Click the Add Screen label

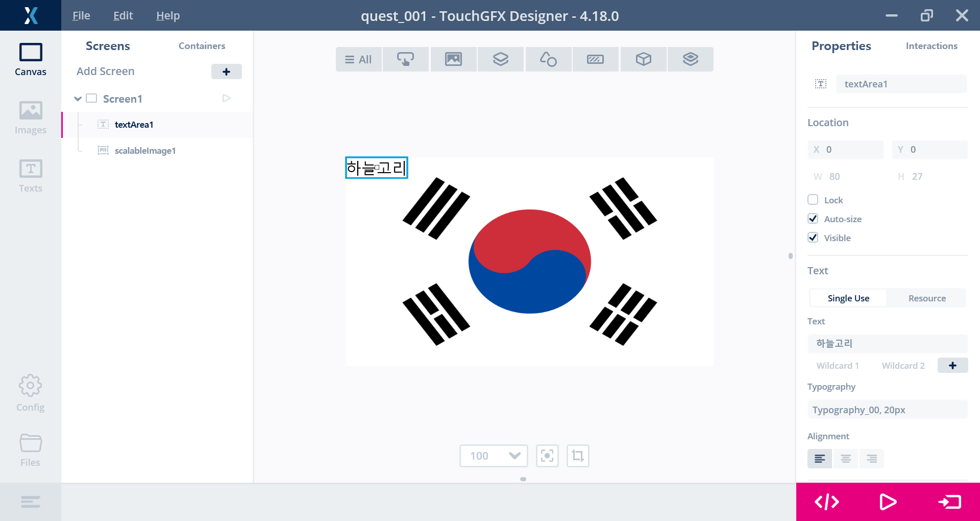coord(106,72)
